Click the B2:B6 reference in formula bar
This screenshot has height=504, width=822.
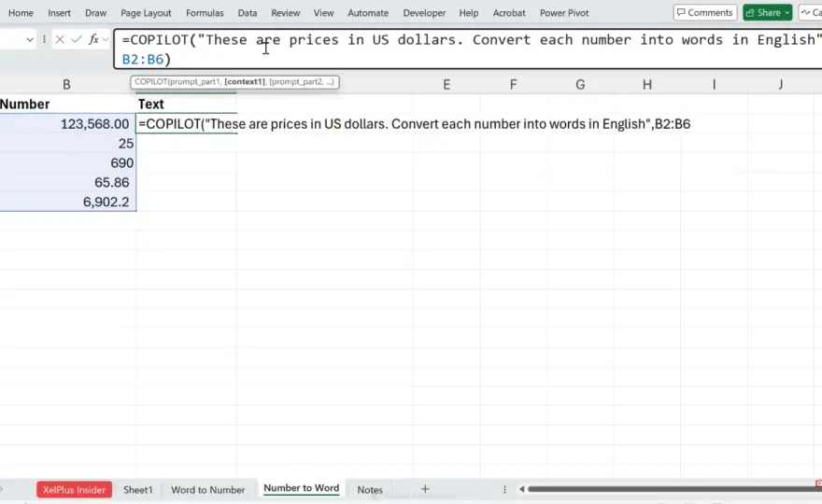click(x=143, y=59)
